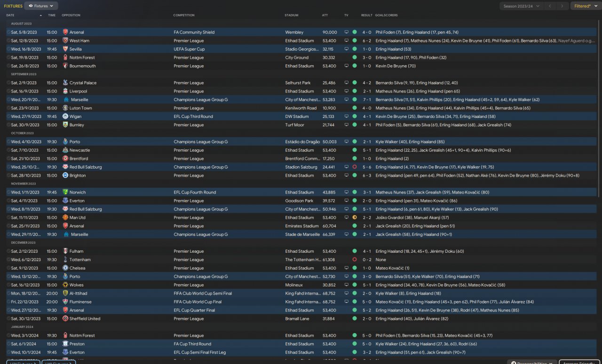This screenshot has height=364, width=602.
Task: Click the TV icon on the Wigan row
Action: pyautogui.click(x=347, y=117)
